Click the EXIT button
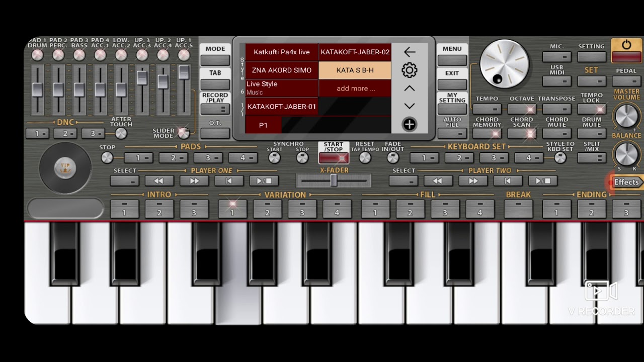The image size is (644, 362). point(452,84)
